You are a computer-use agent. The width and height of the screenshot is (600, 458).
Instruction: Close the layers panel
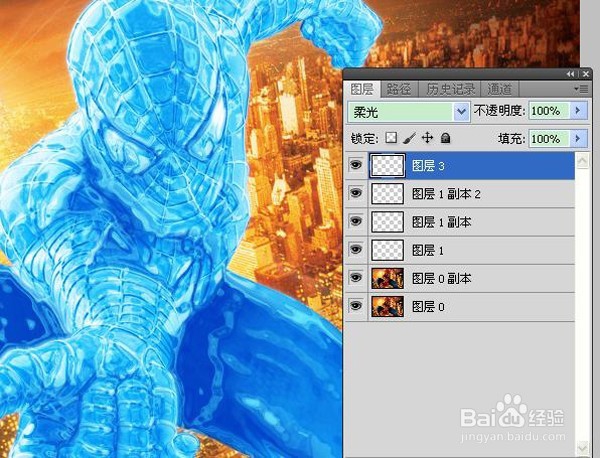pyautogui.click(x=585, y=74)
